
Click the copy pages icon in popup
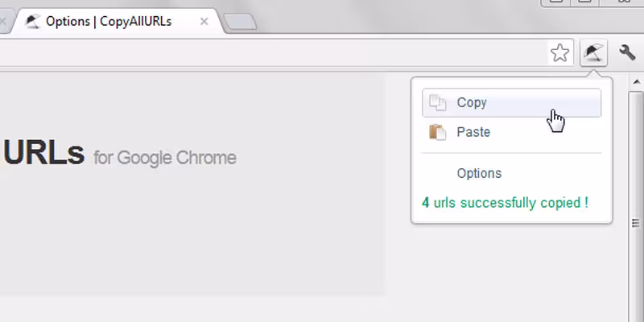(x=437, y=102)
